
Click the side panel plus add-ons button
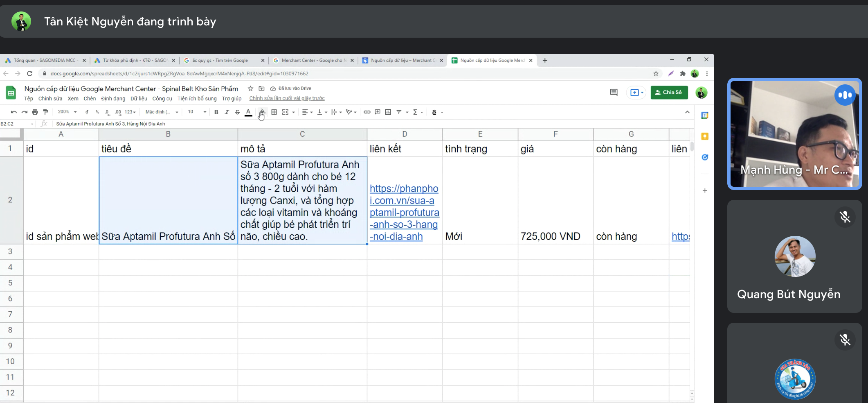point(705,190)
